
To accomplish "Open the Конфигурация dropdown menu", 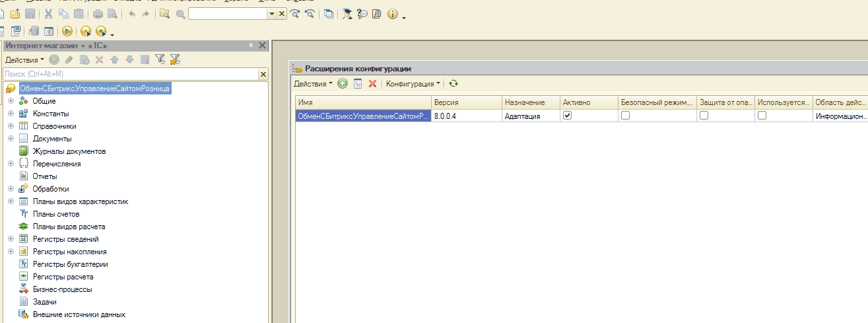I will [x=413, y=84].
